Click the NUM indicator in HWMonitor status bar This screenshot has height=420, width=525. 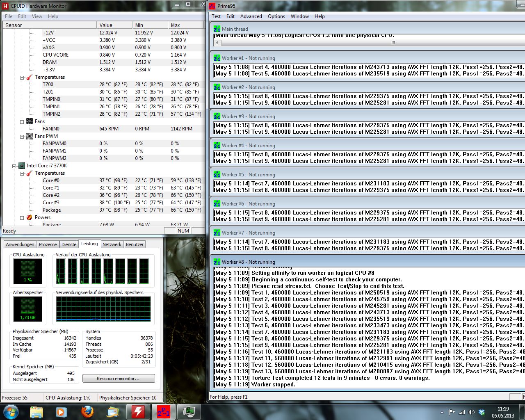pos(183,231)
